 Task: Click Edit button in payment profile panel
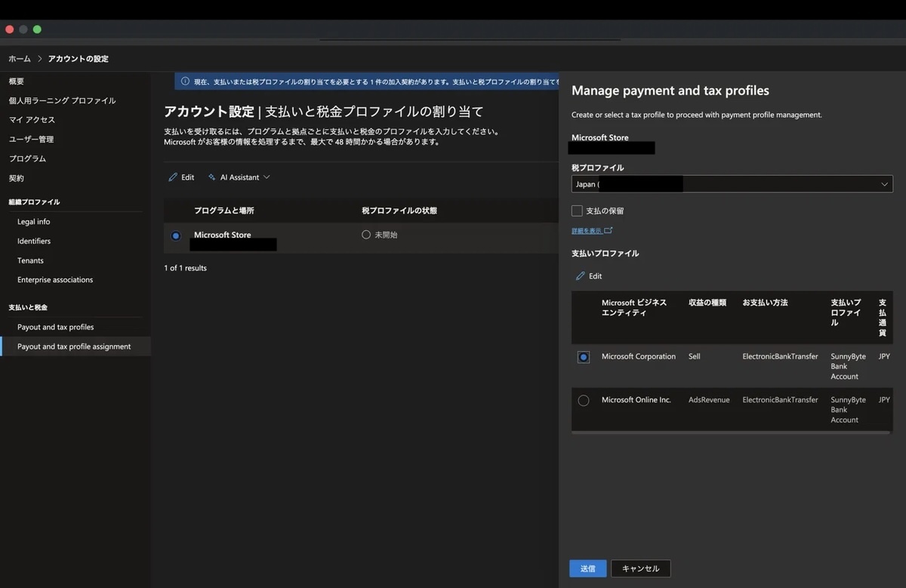589,276
